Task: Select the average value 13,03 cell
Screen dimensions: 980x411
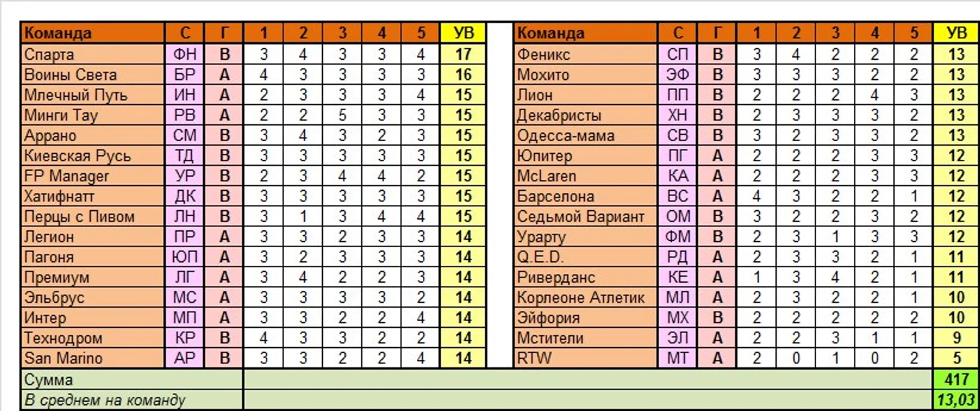Action: click(956, 400)
